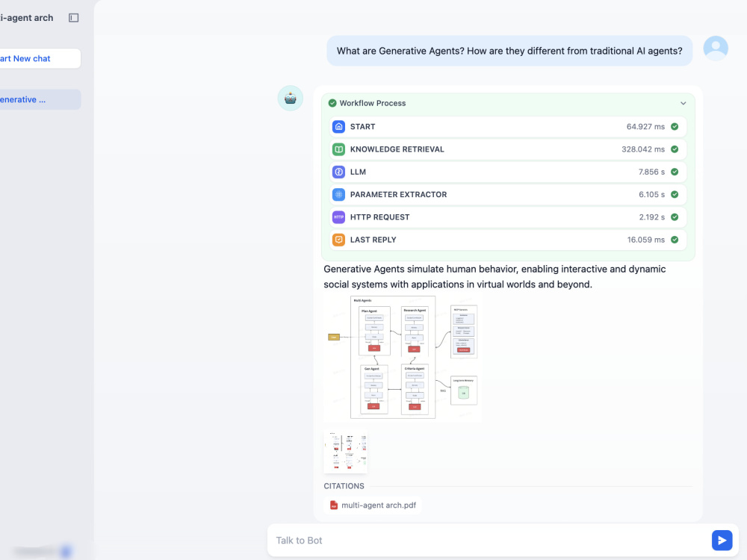This screenshot has width=747, height=560.
Task: Click the Workflow Process title text
Action: pyautogui.click(x=373, y=103)
